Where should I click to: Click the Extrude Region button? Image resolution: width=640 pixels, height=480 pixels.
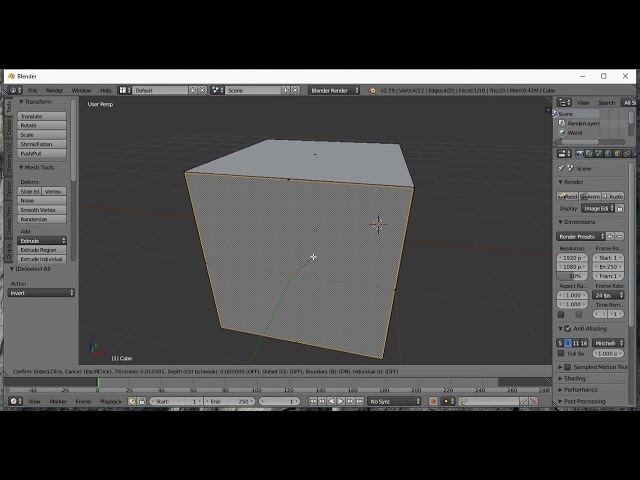click(42, 250)
